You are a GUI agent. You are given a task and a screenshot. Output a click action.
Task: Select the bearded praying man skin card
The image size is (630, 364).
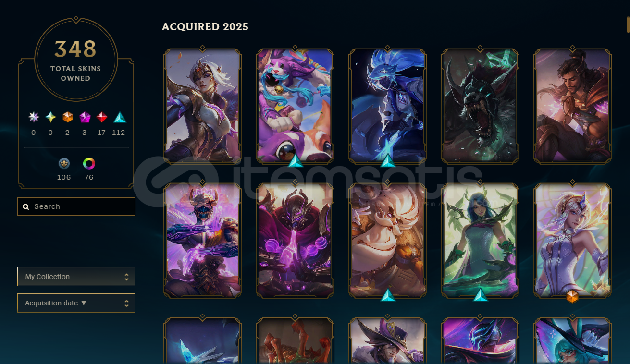pos(572,106)
